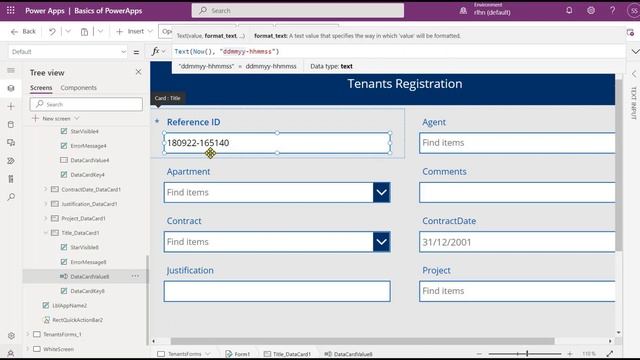
Task: Open settings gear in header
Action: pyautogui.click(x=591, y=10)
